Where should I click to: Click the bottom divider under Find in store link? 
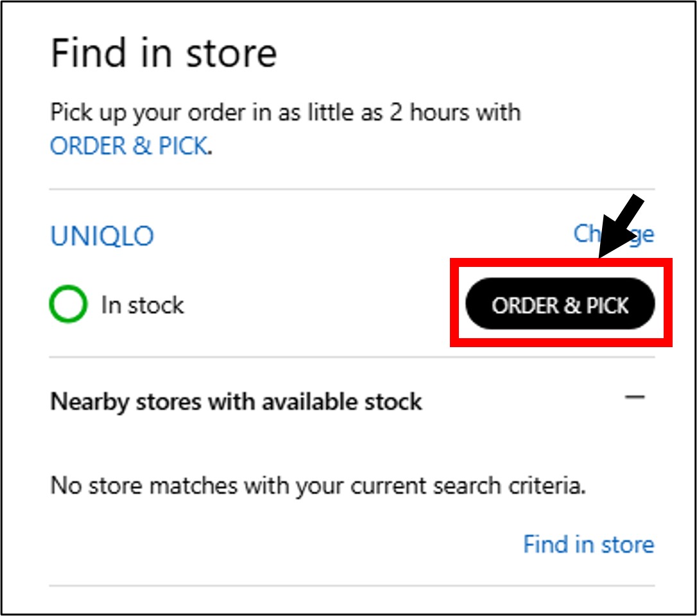[x=352, y=585]
